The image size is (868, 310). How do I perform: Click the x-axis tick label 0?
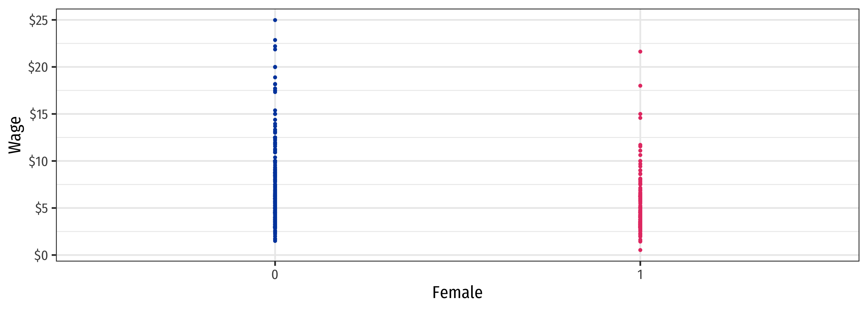[275, 275]
